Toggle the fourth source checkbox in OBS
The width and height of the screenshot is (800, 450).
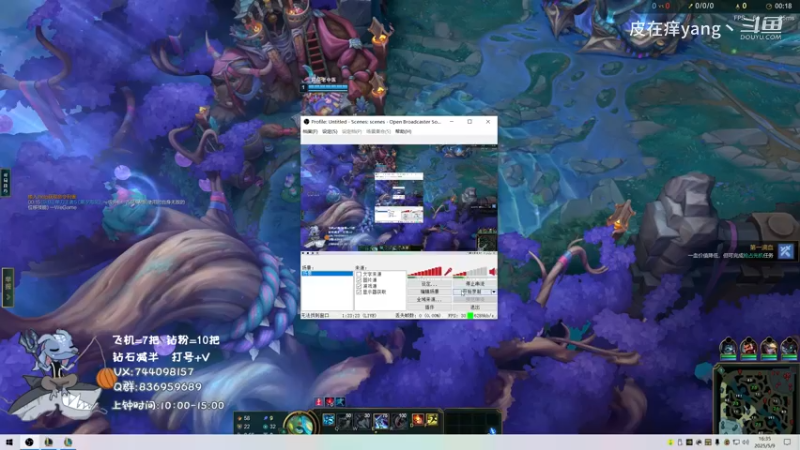point(359,292)
